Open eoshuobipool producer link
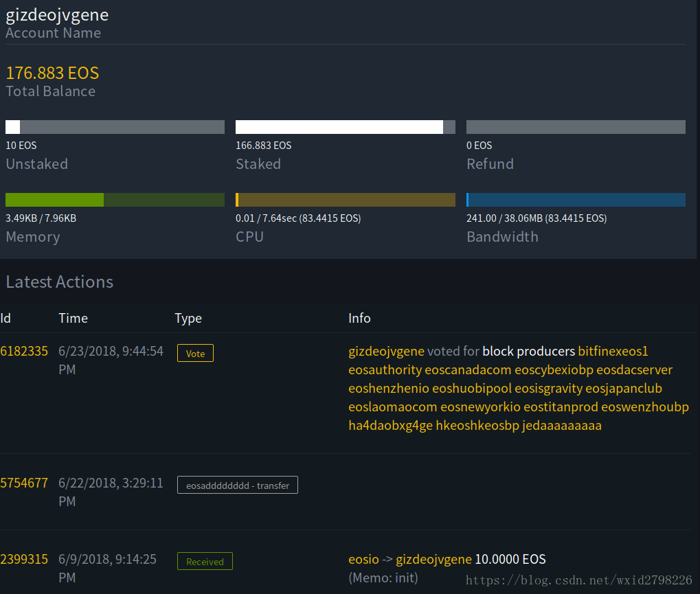Screen dimensions: 700x594 pyautogui.click(x=471, y=389)
